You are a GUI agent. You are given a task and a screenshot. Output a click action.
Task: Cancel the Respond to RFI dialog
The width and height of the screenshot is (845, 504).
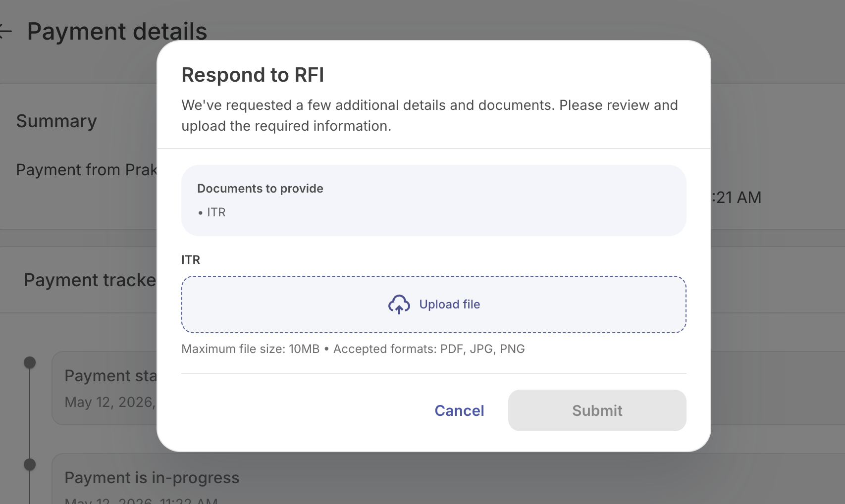point(459,410)
